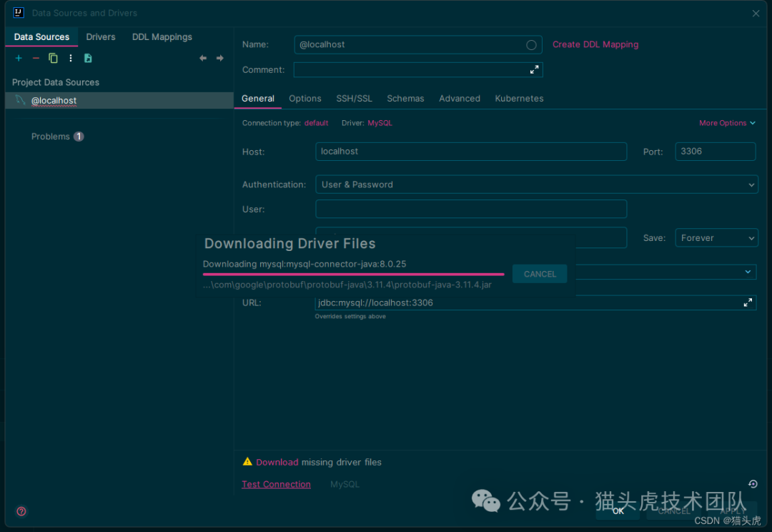Open the more actions vertical dots menu
Viewport: 772px width, 532px height.
(70, 58)
